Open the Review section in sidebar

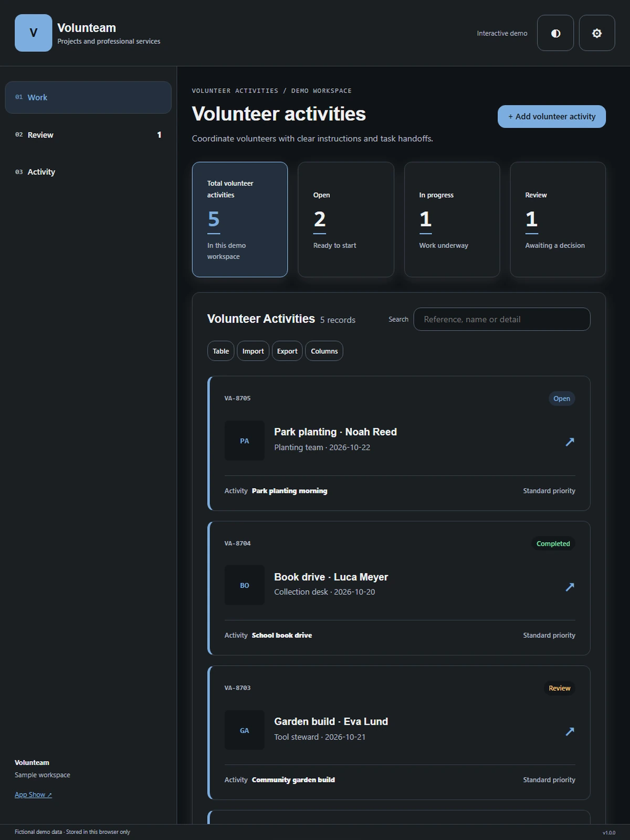[x=88, y=135]
